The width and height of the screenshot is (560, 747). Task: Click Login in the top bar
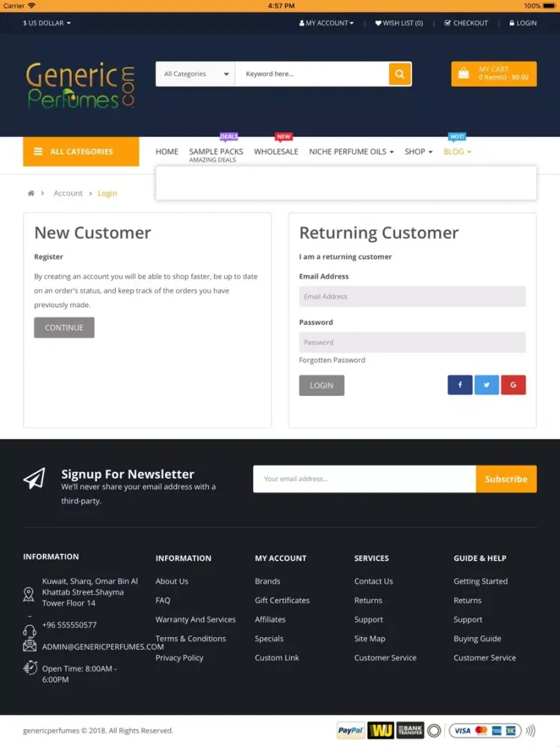pyautogui.click(x=523, y=23)
